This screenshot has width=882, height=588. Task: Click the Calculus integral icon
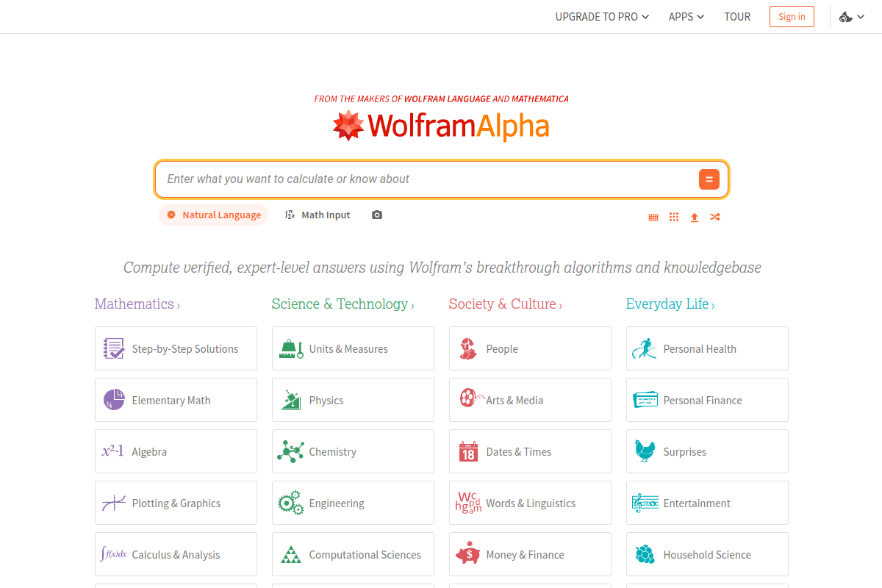point(114,554)
